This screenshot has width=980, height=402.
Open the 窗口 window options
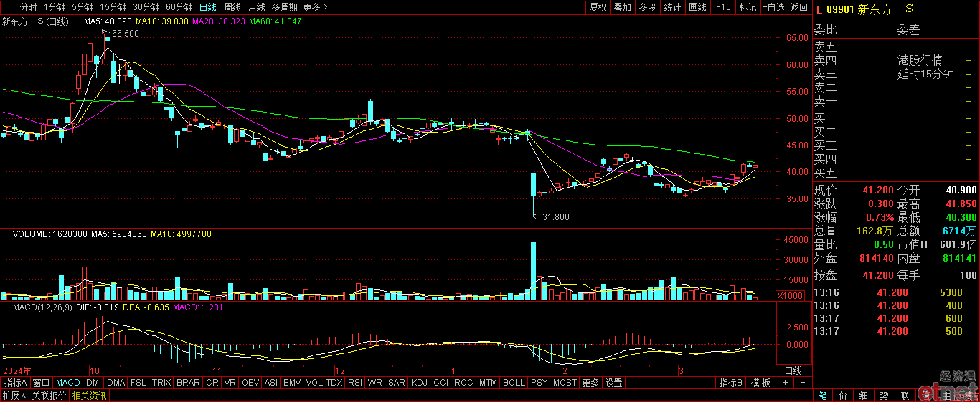pos(42,383)
